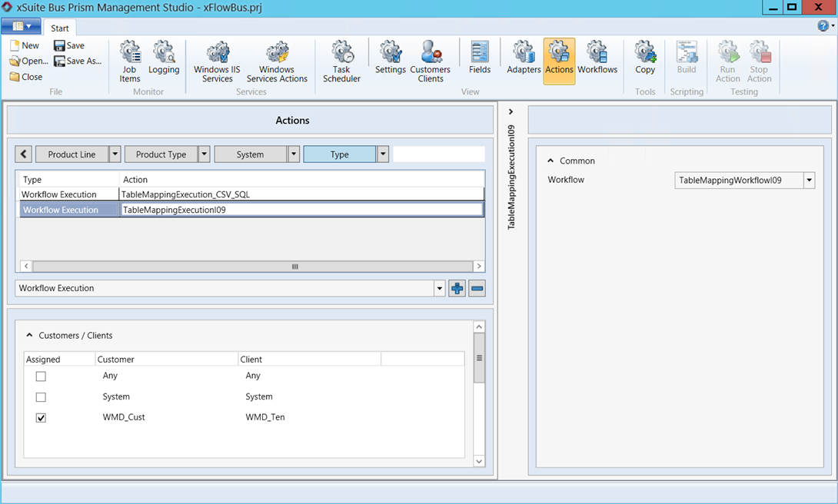Open the Workflows view
838x504 pixels.
(597, 60)
